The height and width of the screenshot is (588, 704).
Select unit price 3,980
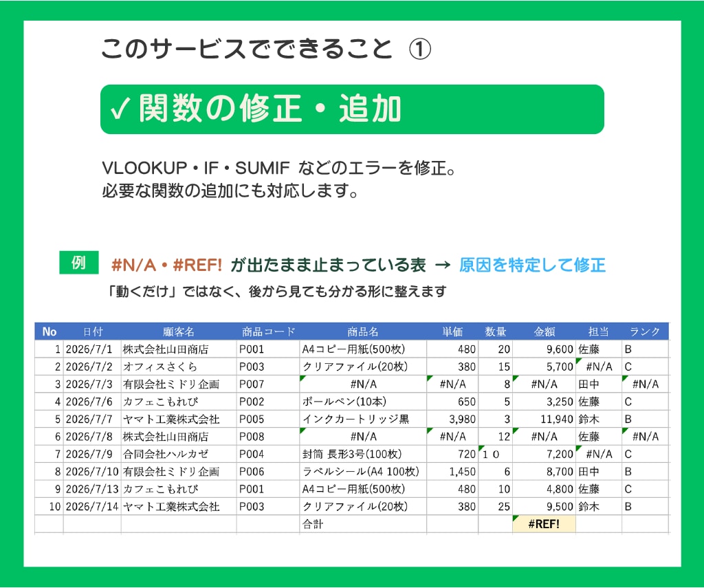pyautogui.click(x=452, y=419)
